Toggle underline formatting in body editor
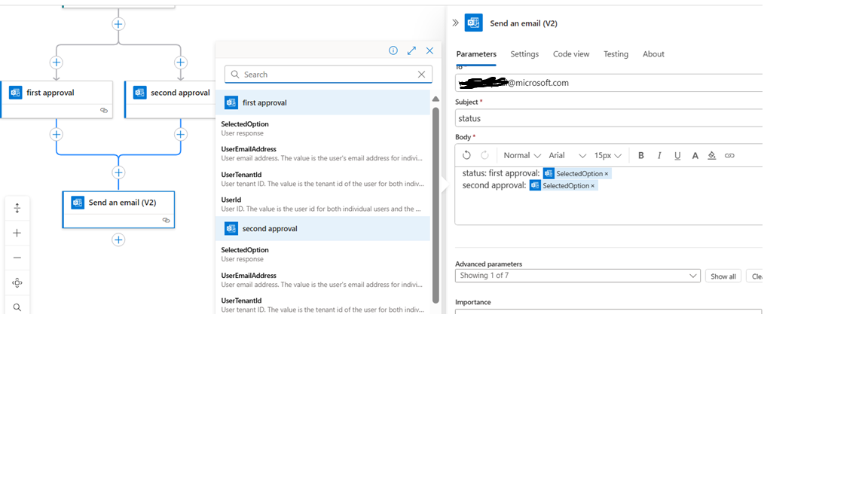 (677, 155)
